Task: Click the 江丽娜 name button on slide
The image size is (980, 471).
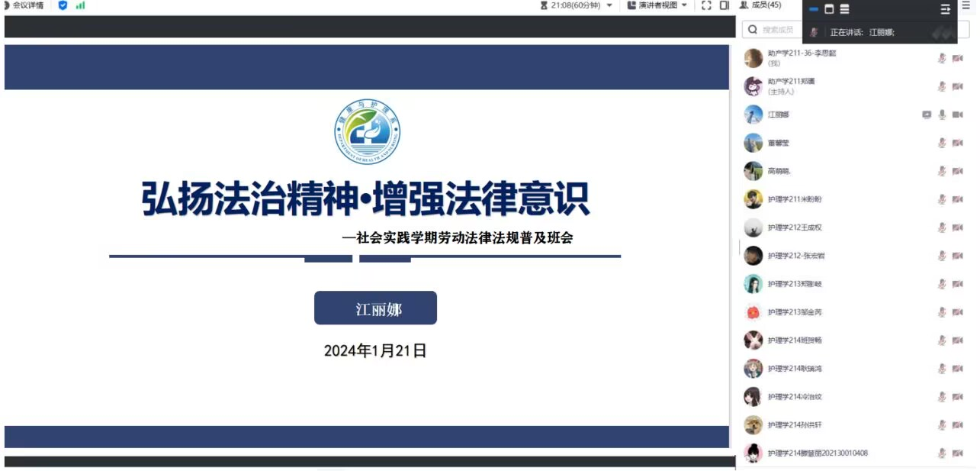Action: 375,308
